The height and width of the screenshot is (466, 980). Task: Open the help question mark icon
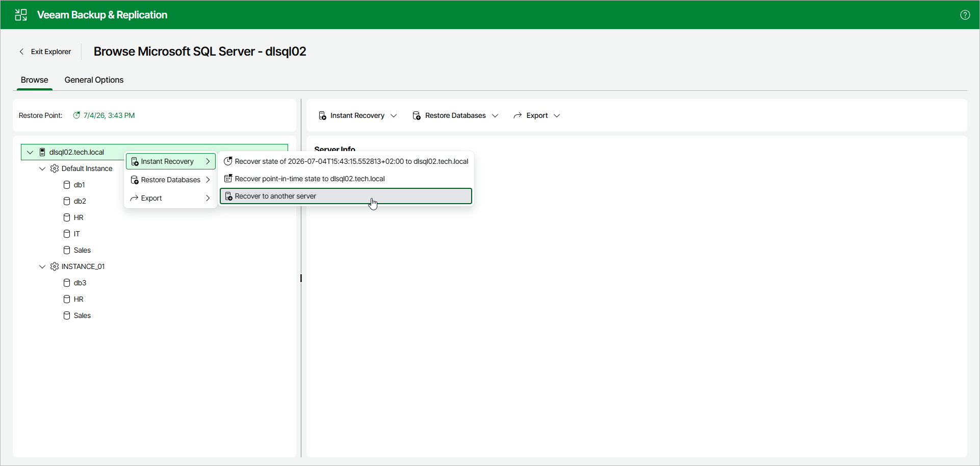point(965,15)
